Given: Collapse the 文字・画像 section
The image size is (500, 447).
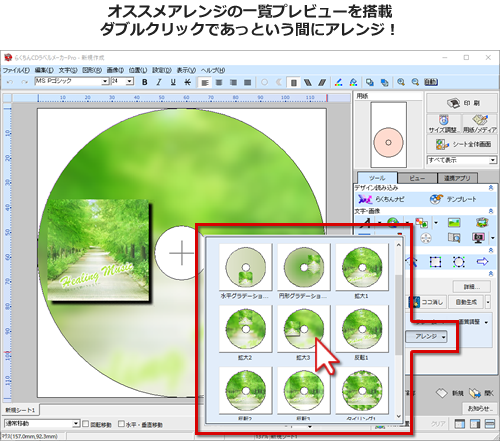Looking at the screenshot, I should [x=491, y=211].
